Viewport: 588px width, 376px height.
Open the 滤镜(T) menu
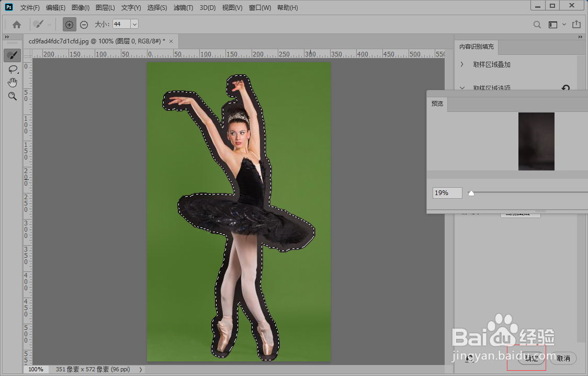183,8
